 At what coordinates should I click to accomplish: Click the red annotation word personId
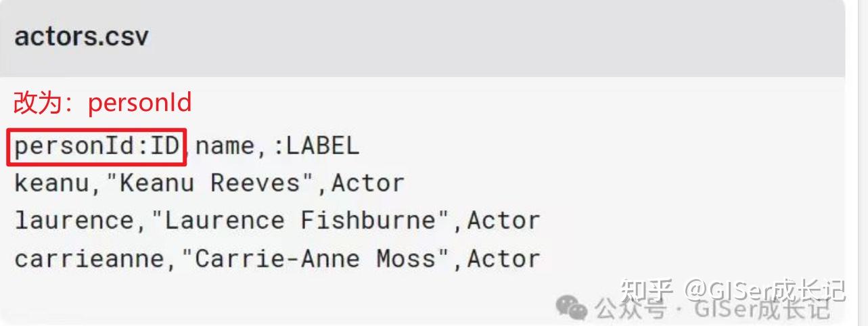tap(140, 103)
